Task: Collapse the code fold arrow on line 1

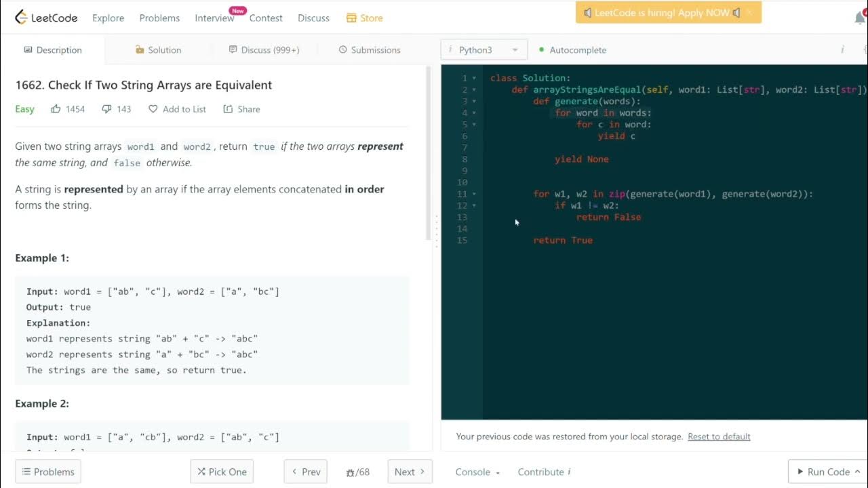Action: (x=474, y=79)
